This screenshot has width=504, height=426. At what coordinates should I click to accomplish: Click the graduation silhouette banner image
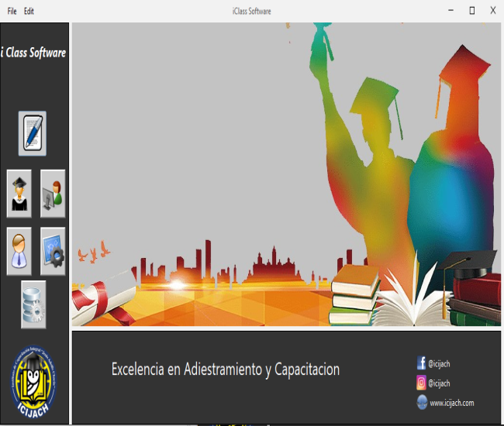(286, 174)
